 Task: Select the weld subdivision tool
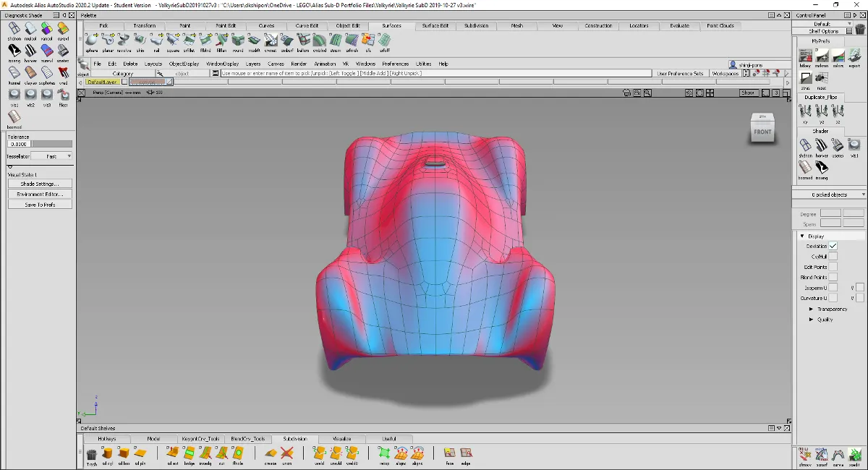[x=319, y=453]
